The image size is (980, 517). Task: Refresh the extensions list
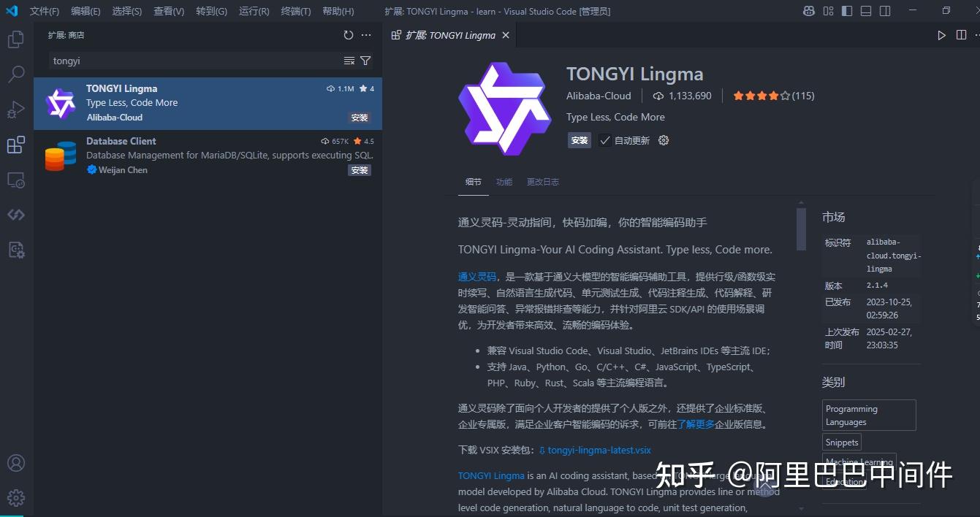click(x=349, y=35)
